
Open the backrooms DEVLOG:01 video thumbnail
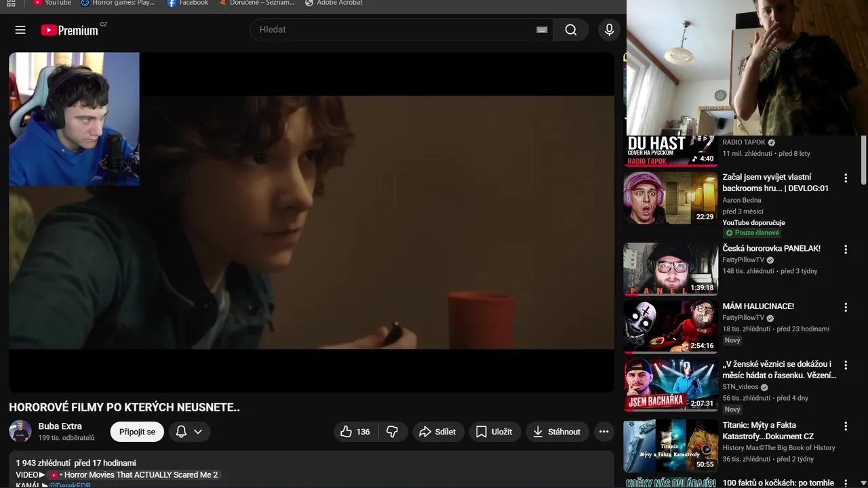[671, 198]
